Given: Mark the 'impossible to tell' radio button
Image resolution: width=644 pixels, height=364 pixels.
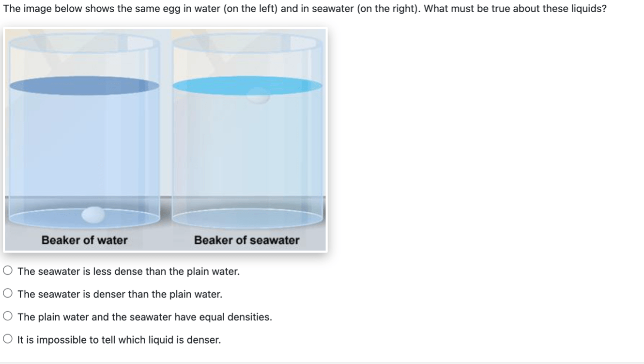Looking at the screenshot, I should (8, 339).
